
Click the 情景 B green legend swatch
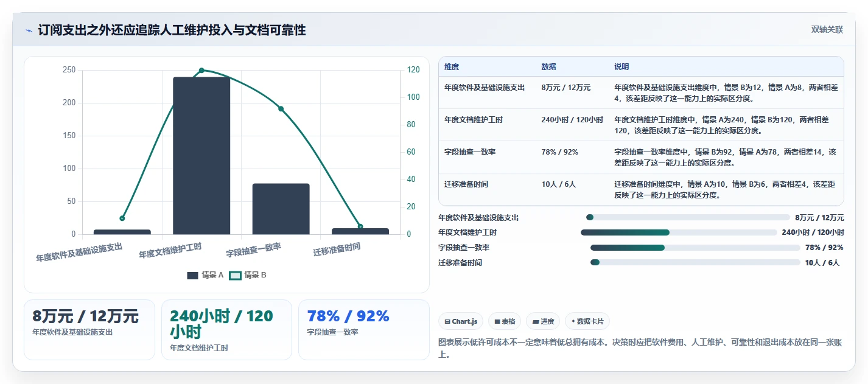(235, 275)
